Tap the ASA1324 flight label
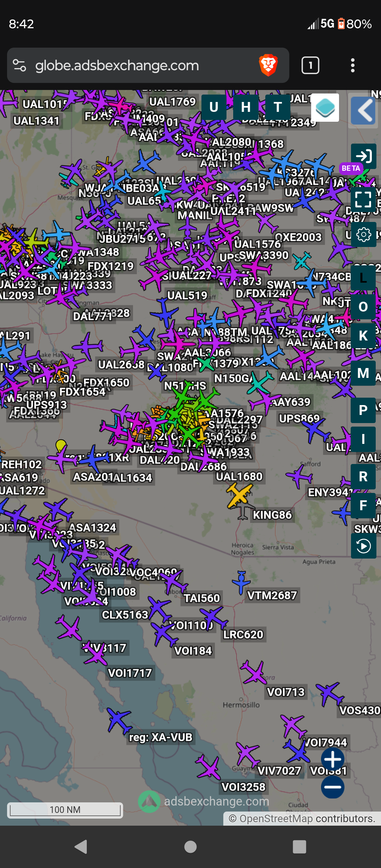The width and height of the screenshot is (381, 868). (92, 527)
